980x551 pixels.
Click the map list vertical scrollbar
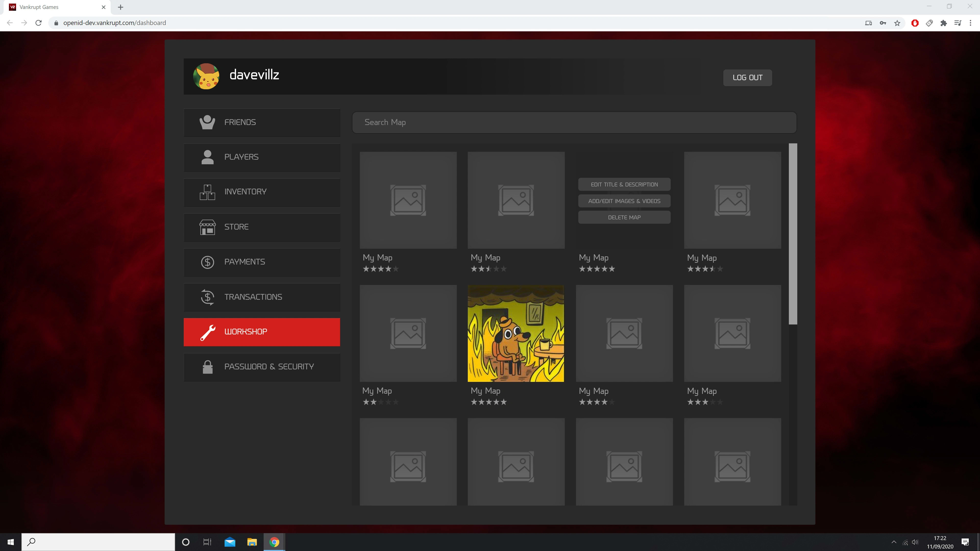pyautogui.click(x=793, y=234)
